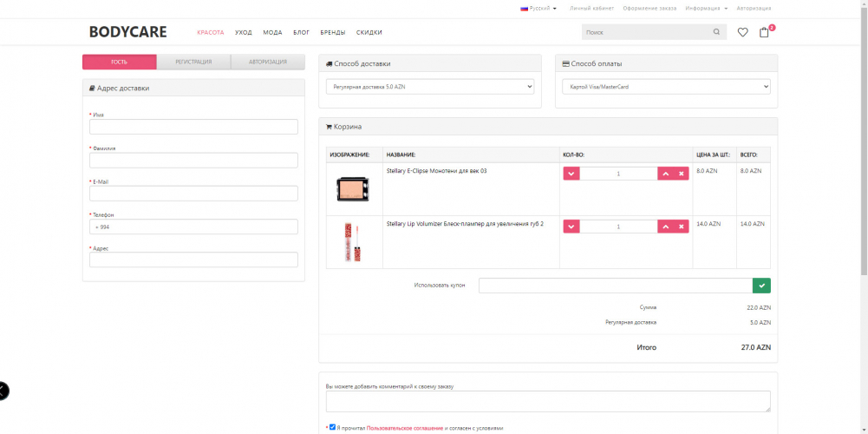The height and width of the screenshot is (434, 868).
Task: Switch to the РЕГИСТРАЦИЯ tab
Action: click(193, 62)
